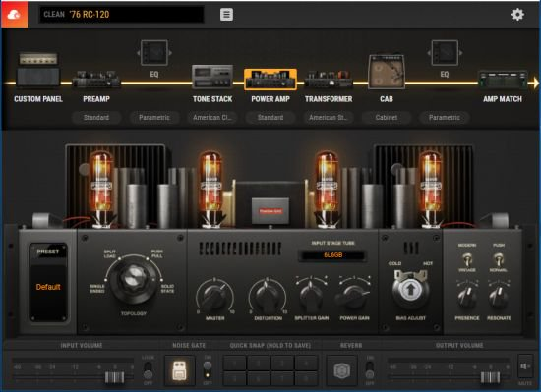Click the first slot in Quick Snap top row

coord(235,364)
